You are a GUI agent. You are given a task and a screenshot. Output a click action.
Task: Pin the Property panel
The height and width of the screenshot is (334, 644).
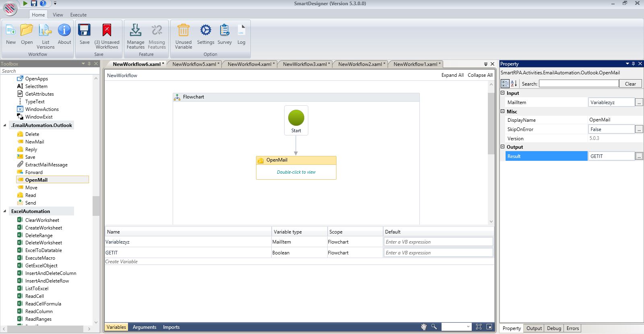[634, 64]
